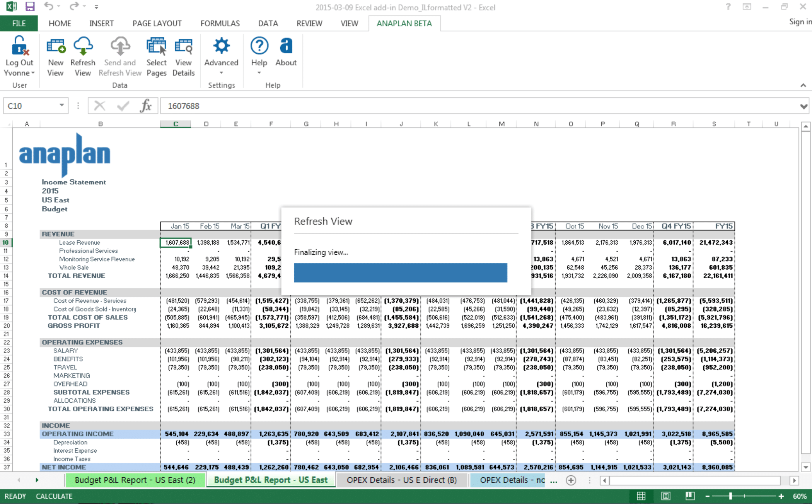Screen dimensions: 812x504
Task: Click Sign in link
Action: pyautogui.click(x=800, y=22)
